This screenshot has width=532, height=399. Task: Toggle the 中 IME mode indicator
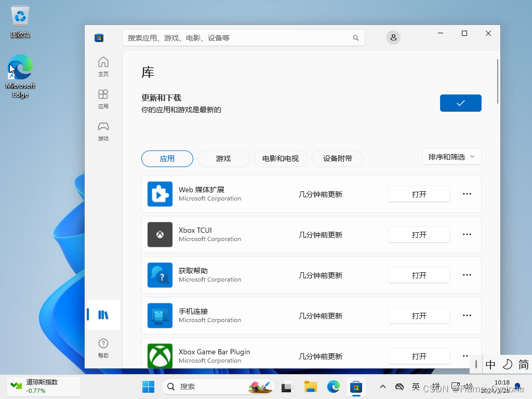490,365
